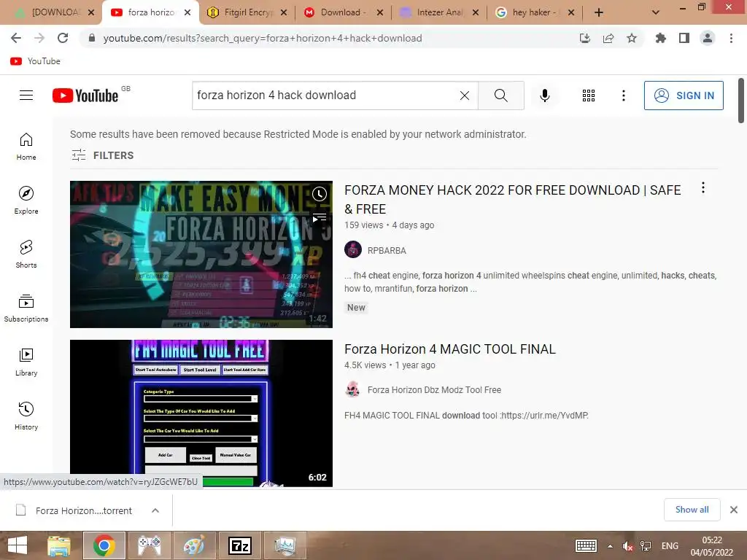
Task: Open Subscriptions in the sidebar
Action: pyautogui.click(x=26, y=308)
